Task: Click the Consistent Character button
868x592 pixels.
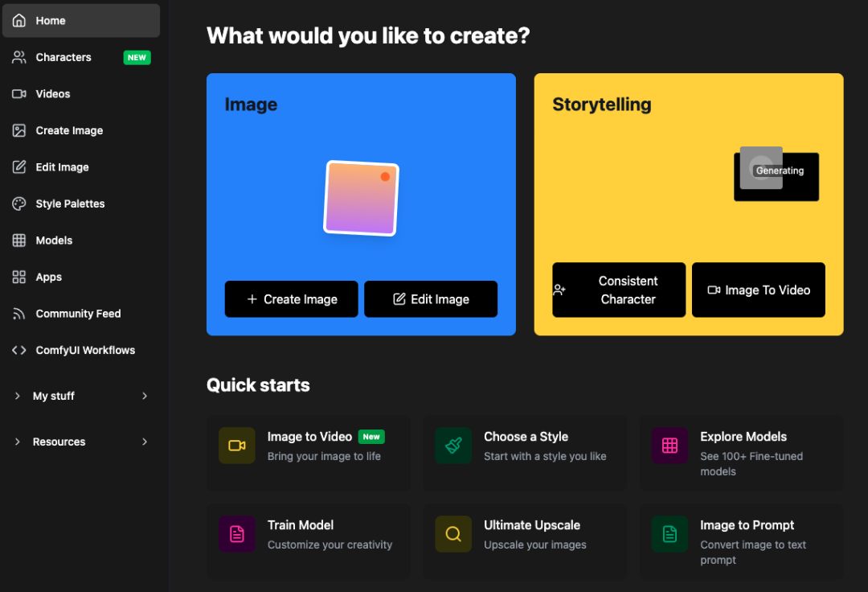Action: [x=619, y=290]
